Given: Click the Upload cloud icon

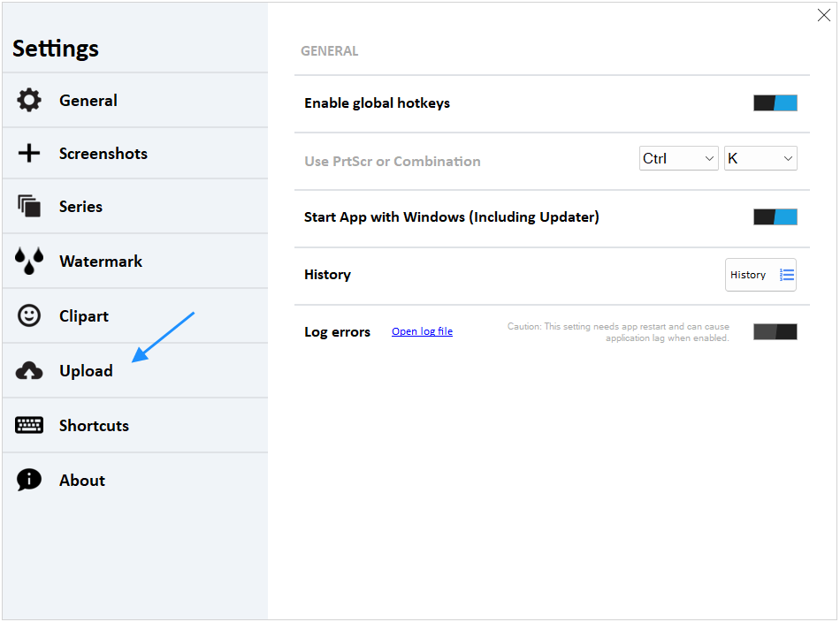Looking at the screenshot, I should tap(29, 370).
